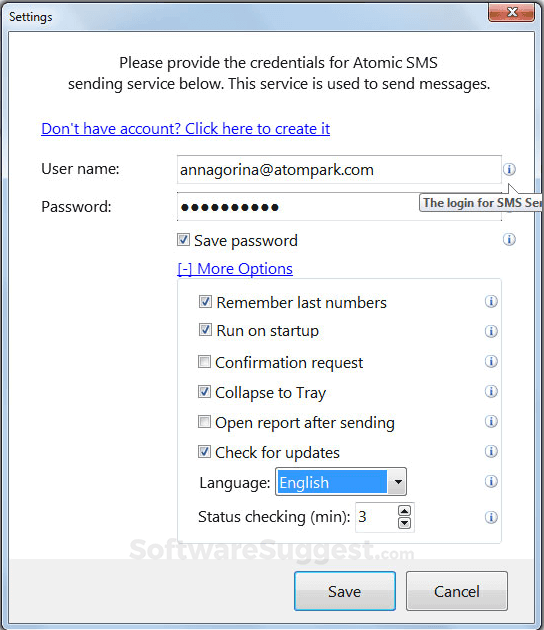Screen dimensions: 544x630
Task: Show info for Run on startup
Action: point(491,331)
